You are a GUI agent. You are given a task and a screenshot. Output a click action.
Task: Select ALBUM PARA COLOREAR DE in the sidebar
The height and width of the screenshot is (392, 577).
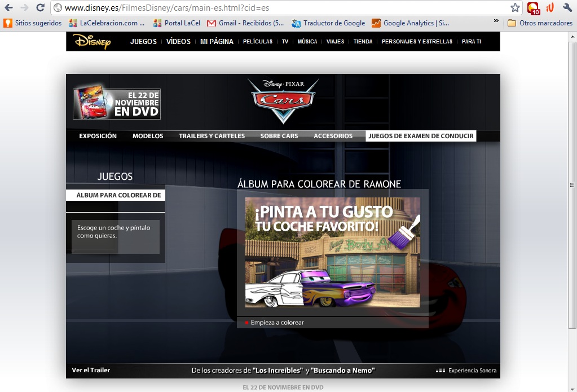pyautogui.click(x=116, y=195)
